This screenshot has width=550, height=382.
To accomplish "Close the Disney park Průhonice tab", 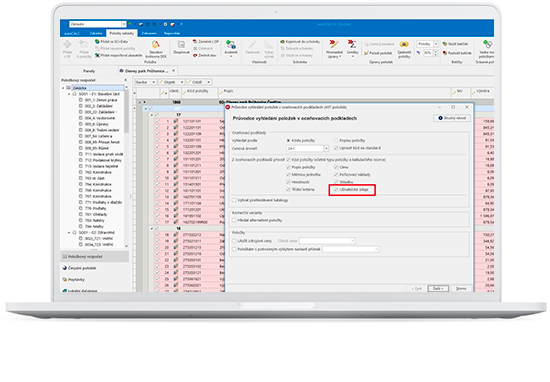I will pos(173,71).
